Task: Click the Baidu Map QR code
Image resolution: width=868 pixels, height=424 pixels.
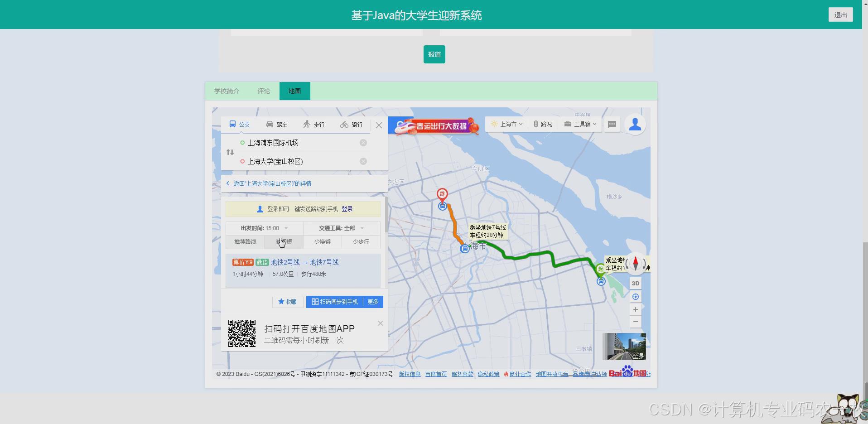Action: coord(242,333)
